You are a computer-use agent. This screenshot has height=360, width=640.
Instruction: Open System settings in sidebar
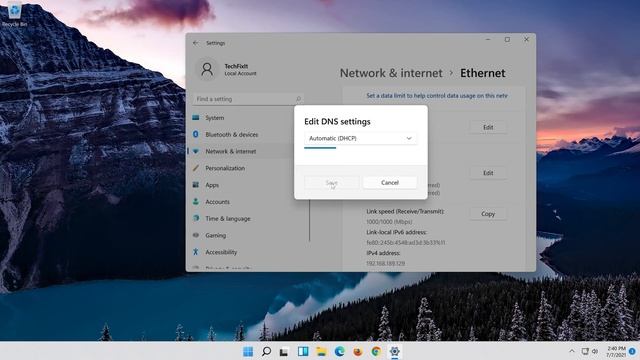(x=215, y=118)
